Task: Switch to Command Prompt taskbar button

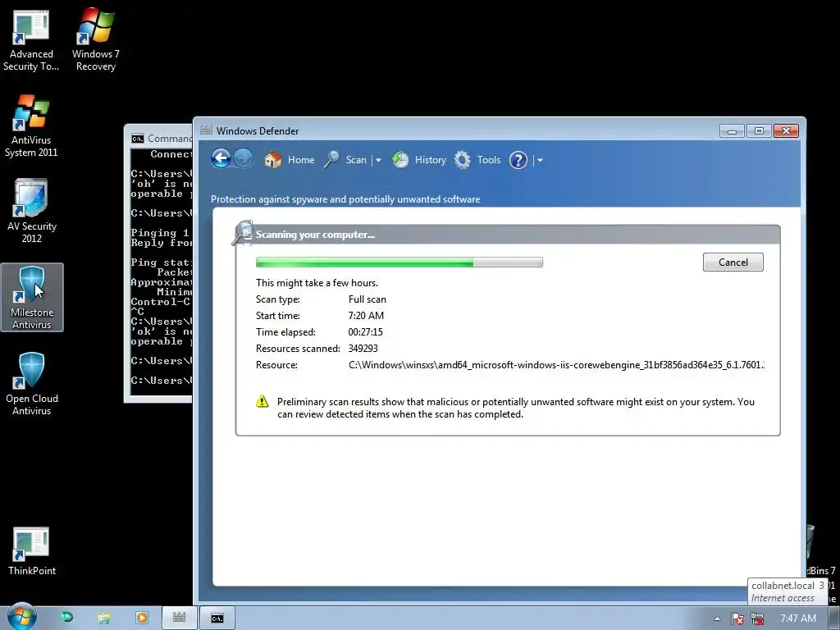Action: pos(217,618)
